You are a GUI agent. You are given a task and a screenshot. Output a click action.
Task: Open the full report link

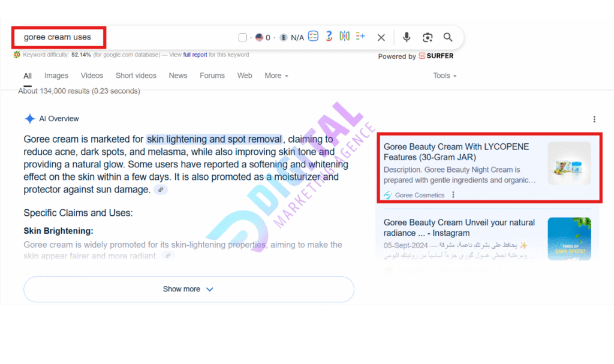click(195, 55)
